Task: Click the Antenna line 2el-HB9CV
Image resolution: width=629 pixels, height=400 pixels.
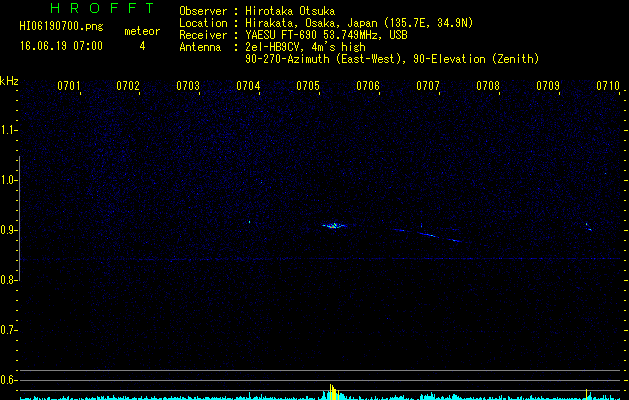Action: 272,47
